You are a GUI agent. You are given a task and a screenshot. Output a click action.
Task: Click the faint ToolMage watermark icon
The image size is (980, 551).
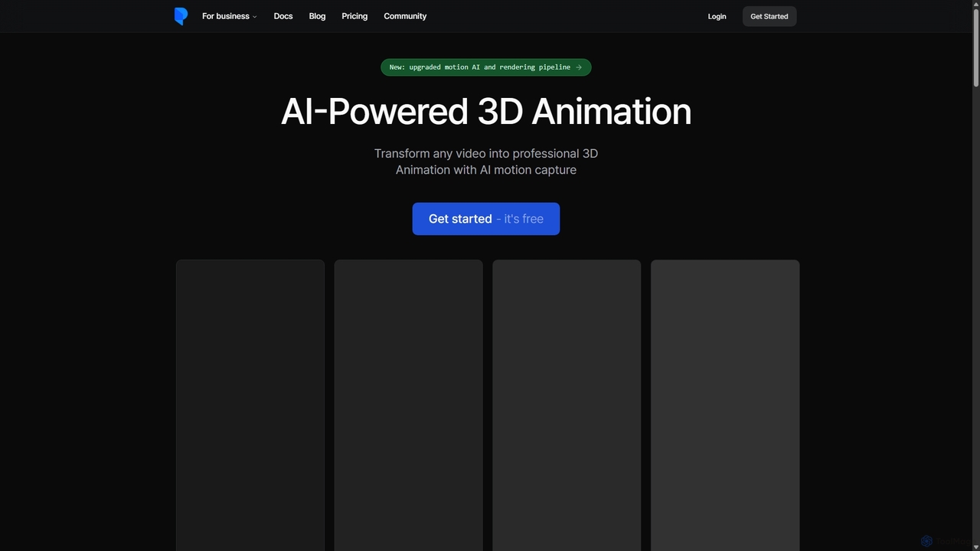click(926, 541)
